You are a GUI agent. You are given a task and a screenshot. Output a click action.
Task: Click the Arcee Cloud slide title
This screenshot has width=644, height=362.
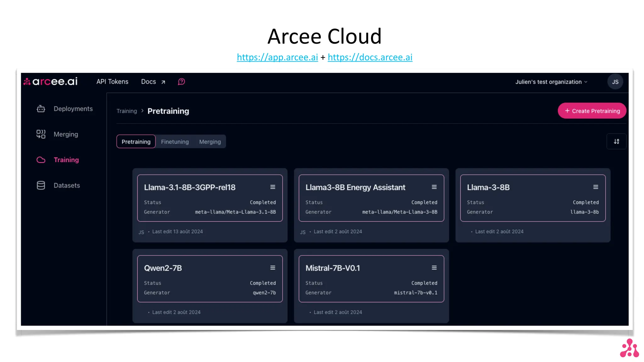pos(325,36)
